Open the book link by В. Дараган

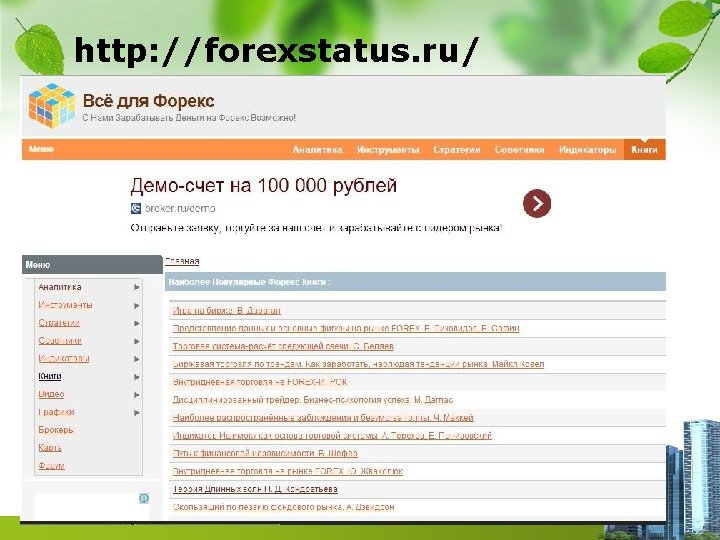tap(226, 311)
